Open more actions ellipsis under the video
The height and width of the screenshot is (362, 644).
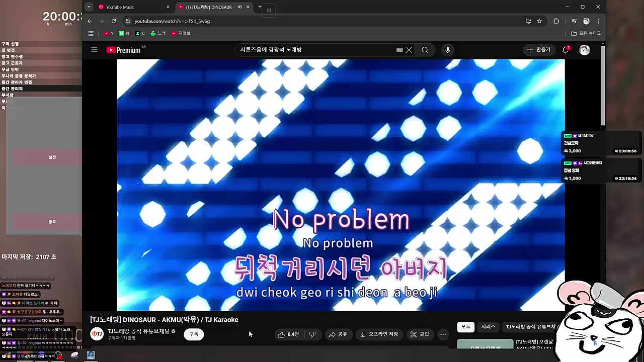pyautogui.click(x=443, y=334)
